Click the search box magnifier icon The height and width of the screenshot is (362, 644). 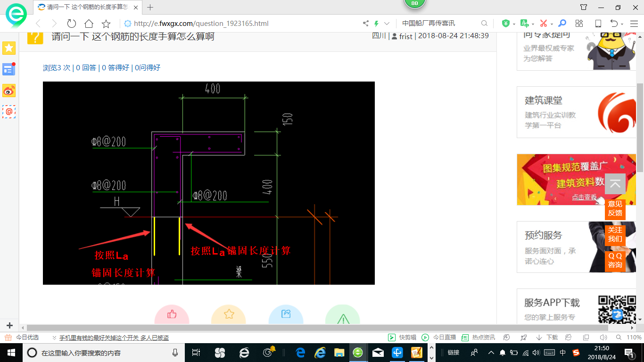click(x=484, y=24)
